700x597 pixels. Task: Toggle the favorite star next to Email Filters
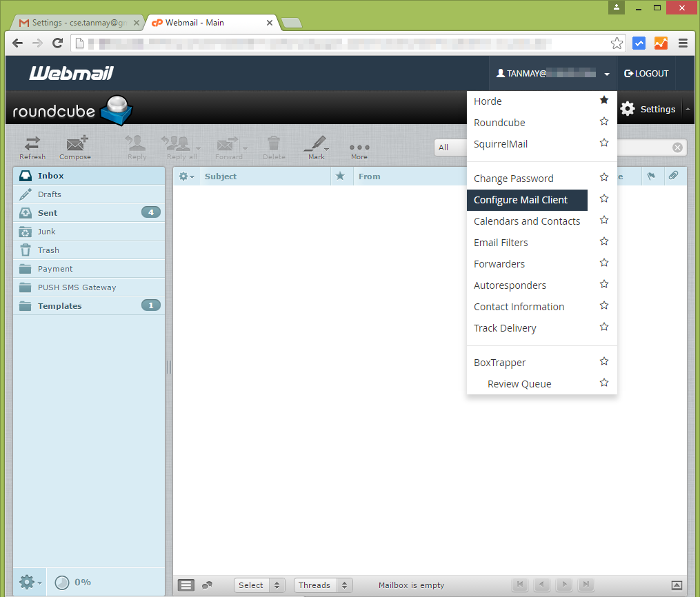pyautogui.click(x=604, y=241)
